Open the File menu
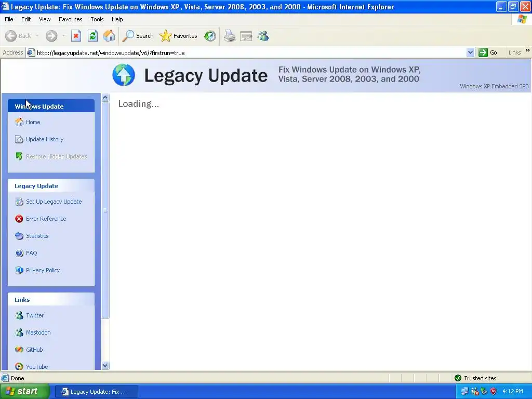 tap(9, 19)
